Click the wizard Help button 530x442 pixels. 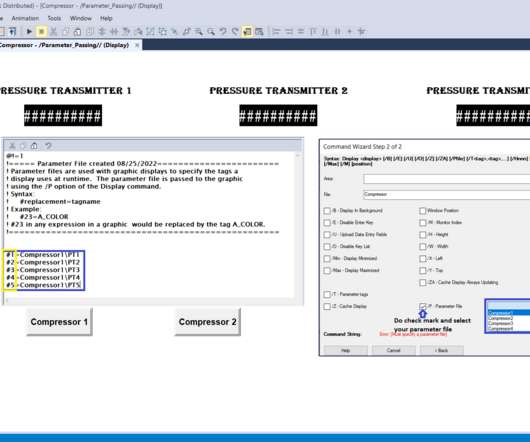click(x=345, y=350)
